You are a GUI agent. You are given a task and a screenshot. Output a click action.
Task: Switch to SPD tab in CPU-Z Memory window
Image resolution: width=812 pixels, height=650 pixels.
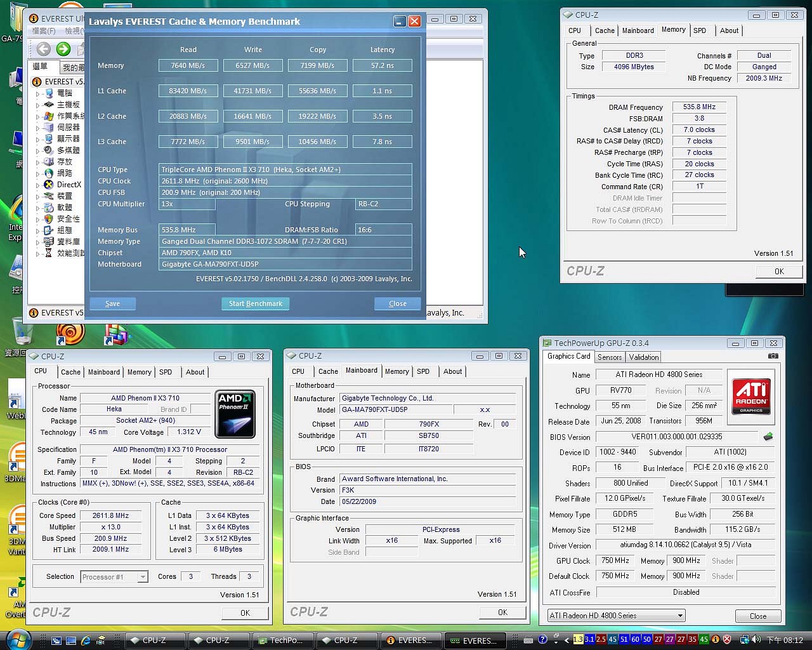(x=700, y=30)
